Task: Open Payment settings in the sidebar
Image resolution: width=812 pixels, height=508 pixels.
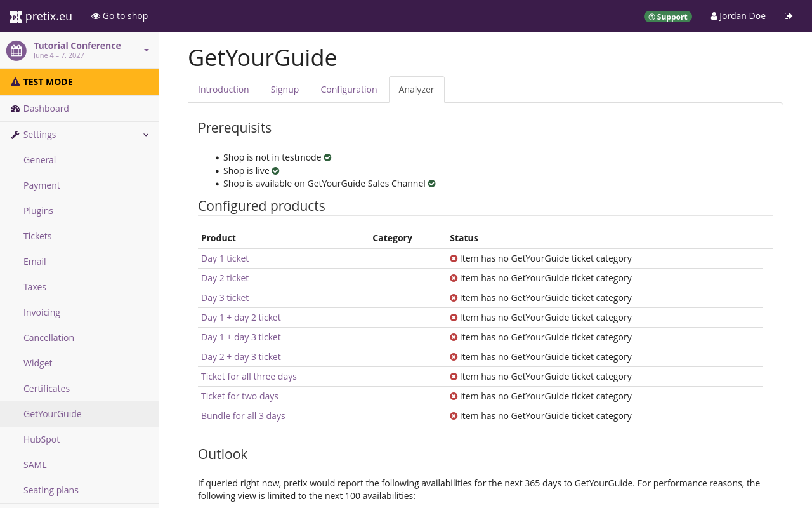Action: coord(41,185)
